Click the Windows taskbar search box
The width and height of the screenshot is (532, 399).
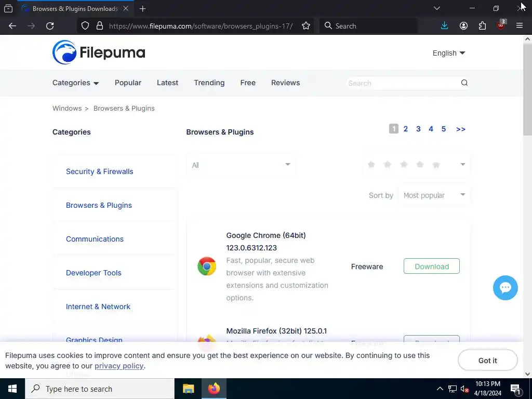tap(100, 389)
